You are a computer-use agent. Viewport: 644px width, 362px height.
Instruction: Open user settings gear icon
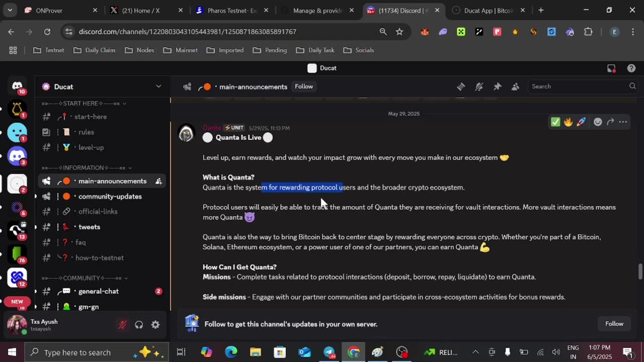coord(155,325)
